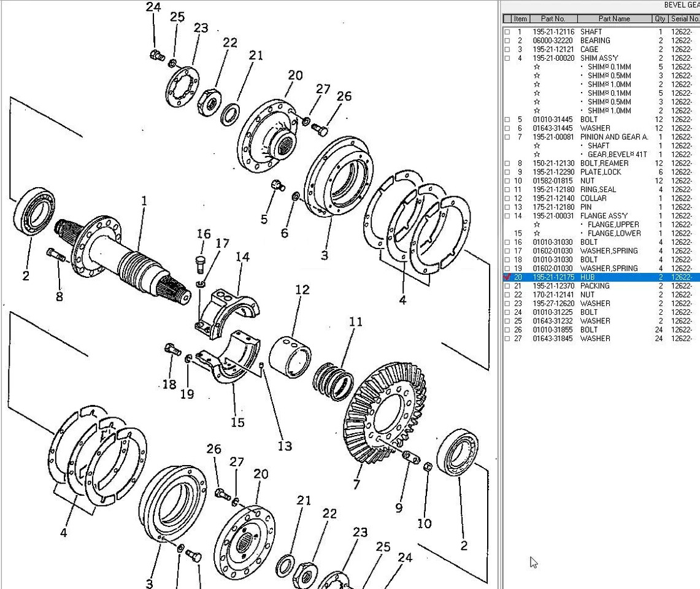This screenshot has height=589, width=700.
Task: Click the SHIM ASS'Y part name
Action: pos(599,58)
